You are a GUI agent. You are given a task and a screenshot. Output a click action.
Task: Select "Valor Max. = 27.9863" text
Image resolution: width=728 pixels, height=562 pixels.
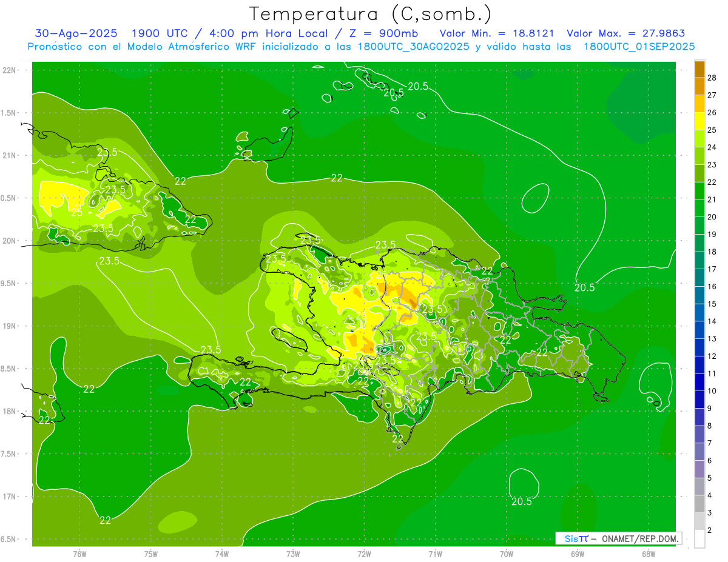tap(625, 33)
